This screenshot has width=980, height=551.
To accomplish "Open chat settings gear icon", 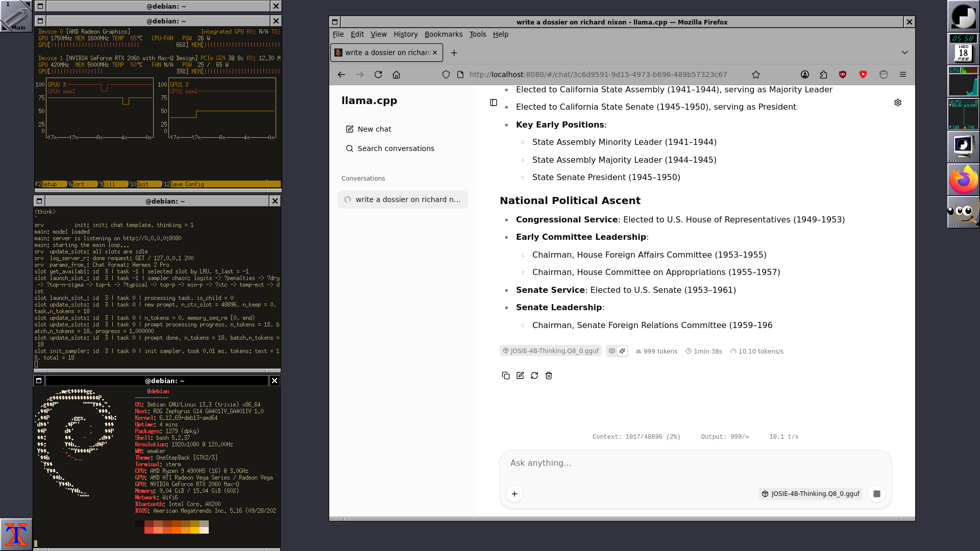I will click(x=897, y=103).
